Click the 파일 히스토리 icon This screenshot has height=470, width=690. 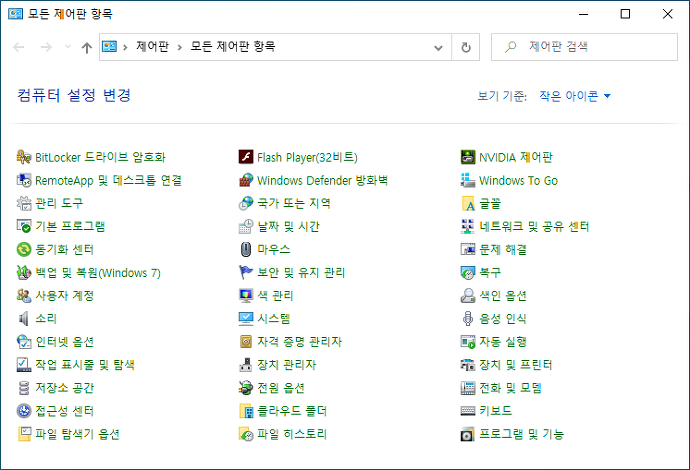click(x=246, y=434)
